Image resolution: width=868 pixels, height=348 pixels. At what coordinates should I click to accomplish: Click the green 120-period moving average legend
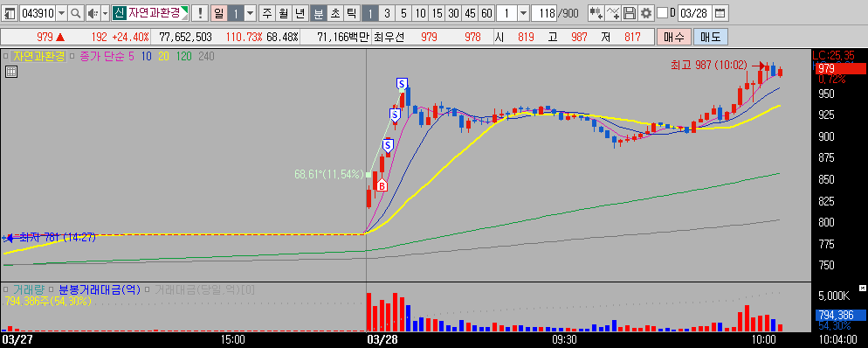tap(184, 56)
